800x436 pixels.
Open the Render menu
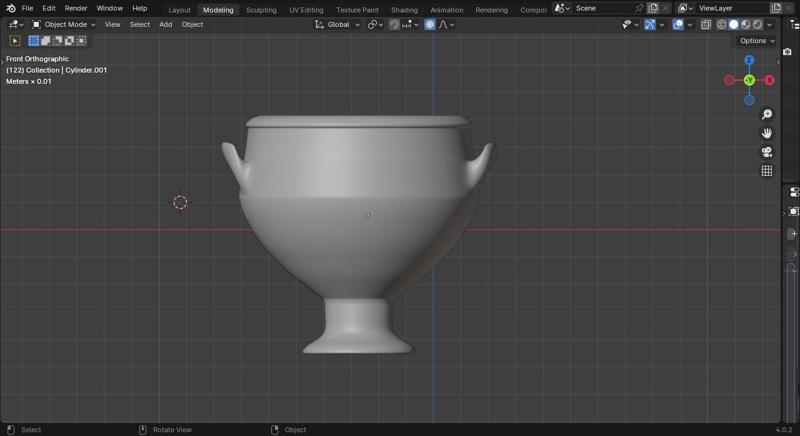pos(76,8)
